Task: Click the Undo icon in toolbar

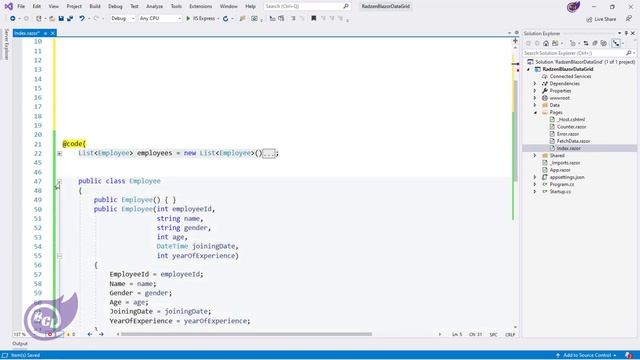Action: click(x=82, y=18)
